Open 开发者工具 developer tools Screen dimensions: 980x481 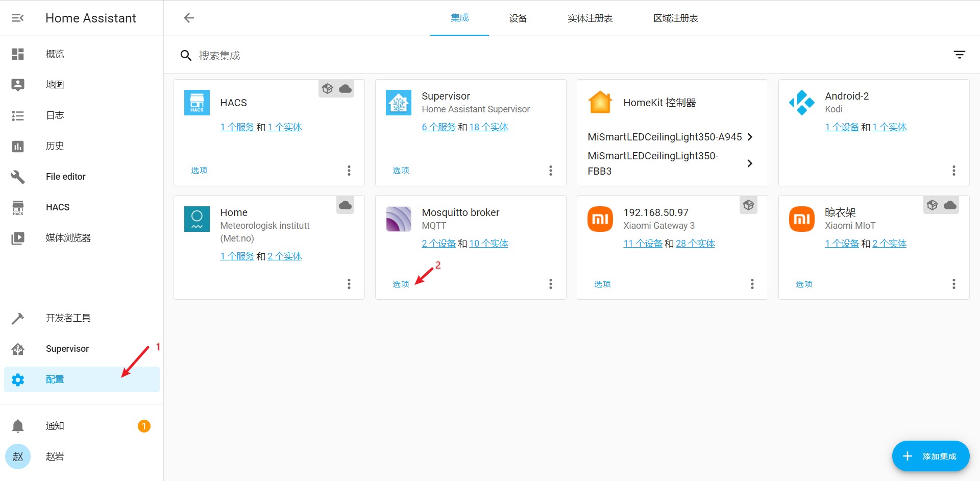[68, 318]
